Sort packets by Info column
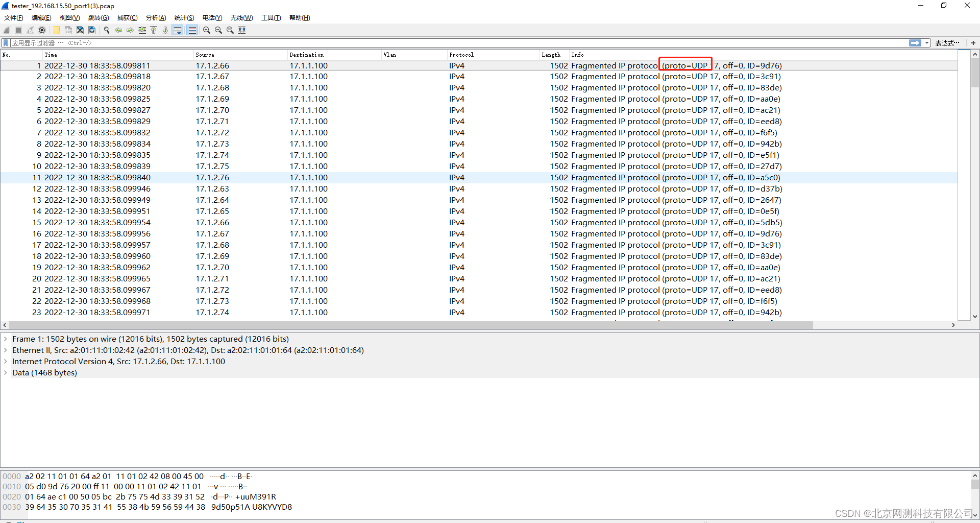This screenshot has width=980, height=523. click(763, 55)
